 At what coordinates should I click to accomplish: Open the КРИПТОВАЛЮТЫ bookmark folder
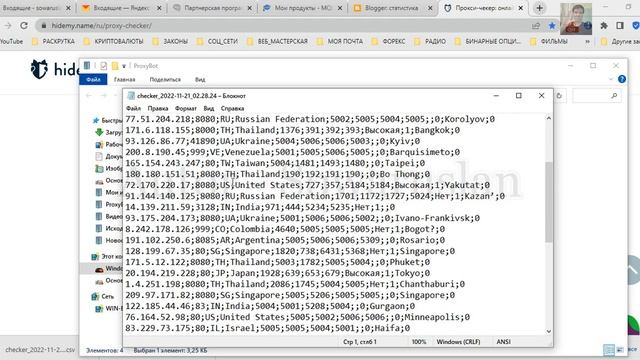[113, 41]
